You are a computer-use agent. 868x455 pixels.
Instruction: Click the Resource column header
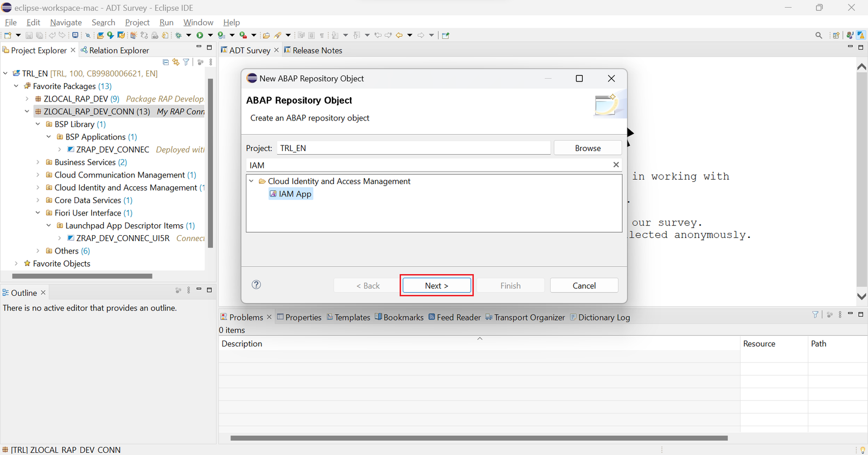(x=774, y=344)
